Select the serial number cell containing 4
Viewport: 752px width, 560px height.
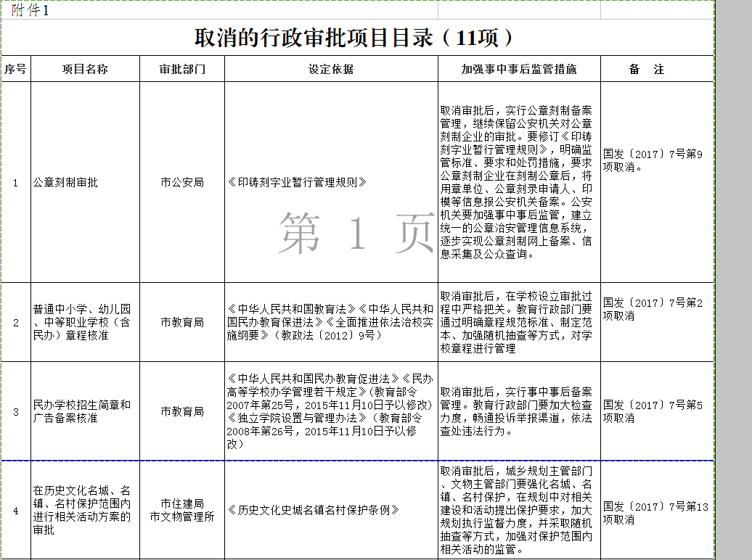16,510
